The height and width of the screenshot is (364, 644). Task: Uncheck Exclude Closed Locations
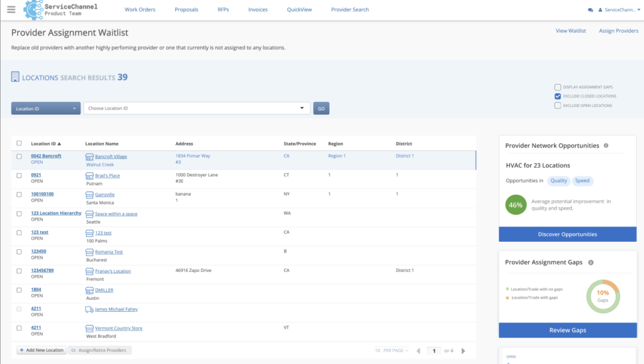point(557,96)
